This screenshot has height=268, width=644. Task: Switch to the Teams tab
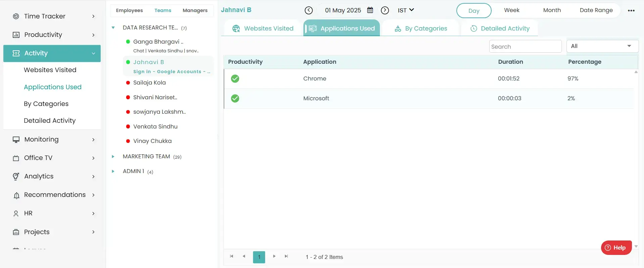[x=163, y=10]
